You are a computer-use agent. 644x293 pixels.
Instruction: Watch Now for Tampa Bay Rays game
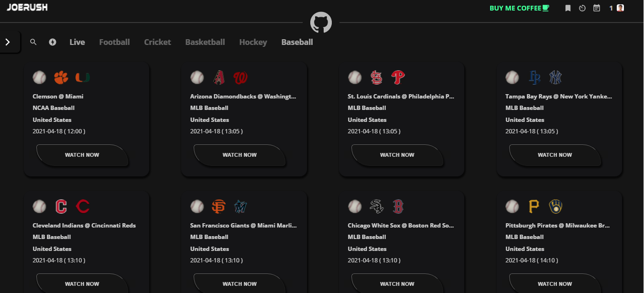point(555,155)
